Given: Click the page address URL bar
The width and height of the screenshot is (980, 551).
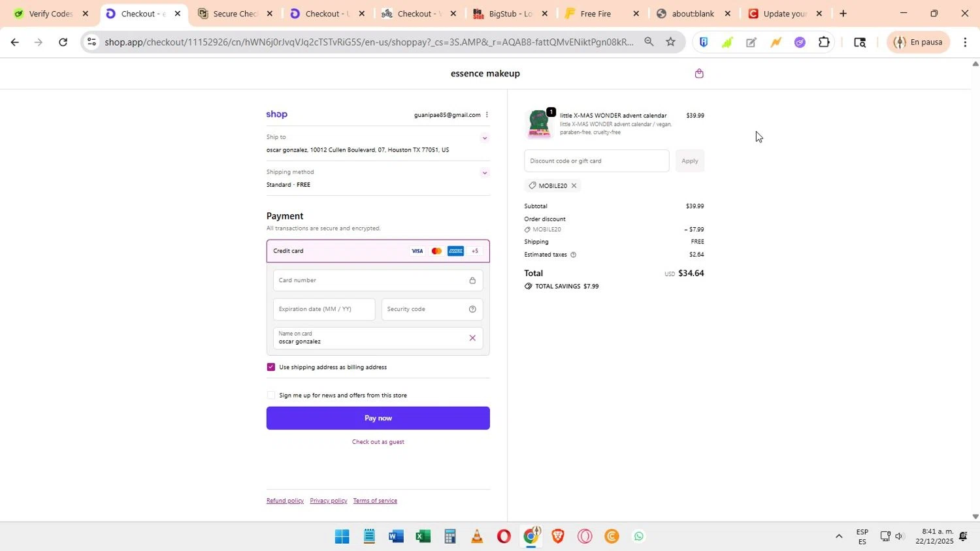Looking at the screenshot, I should [x=369, y=42].
